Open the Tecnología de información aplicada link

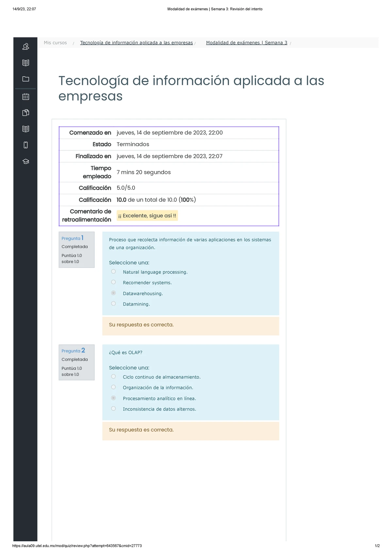pos(136,43)
